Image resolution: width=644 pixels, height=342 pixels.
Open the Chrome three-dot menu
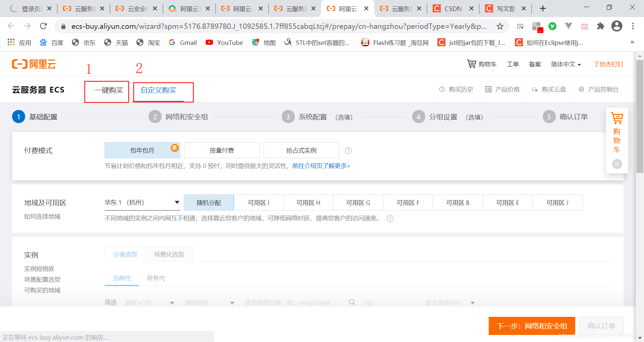click(633, 26)
